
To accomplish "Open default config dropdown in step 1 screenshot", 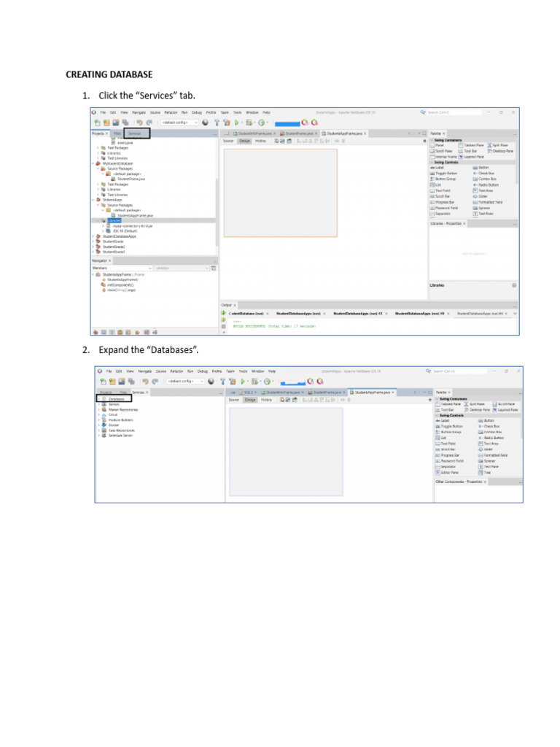I will pos(179,123).
